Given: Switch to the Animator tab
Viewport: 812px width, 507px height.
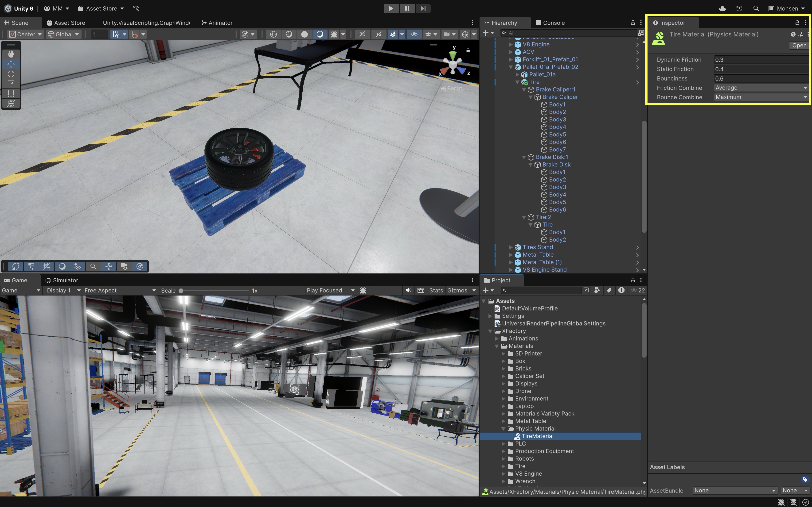Looking at the screenshot, I should click(217, 23).
